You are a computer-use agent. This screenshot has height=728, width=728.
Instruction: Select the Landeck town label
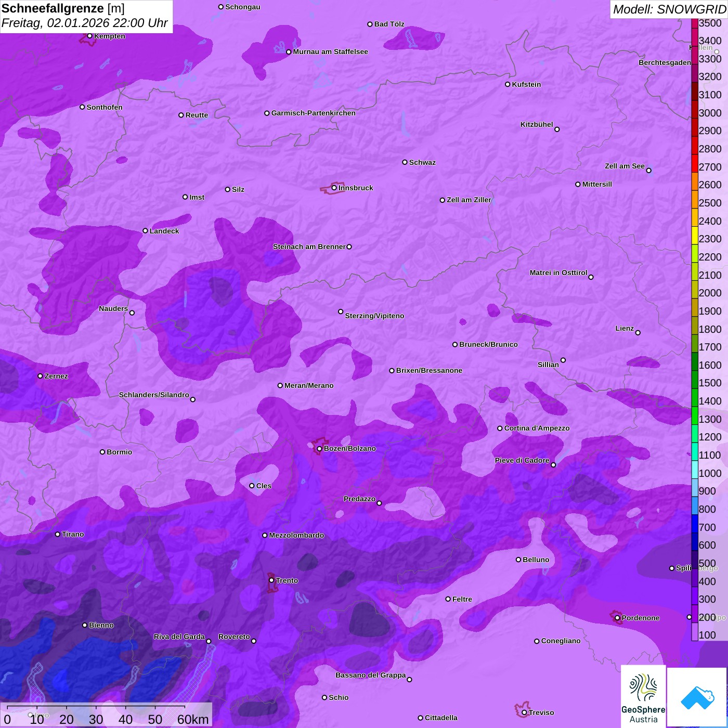tap(164, 231)
